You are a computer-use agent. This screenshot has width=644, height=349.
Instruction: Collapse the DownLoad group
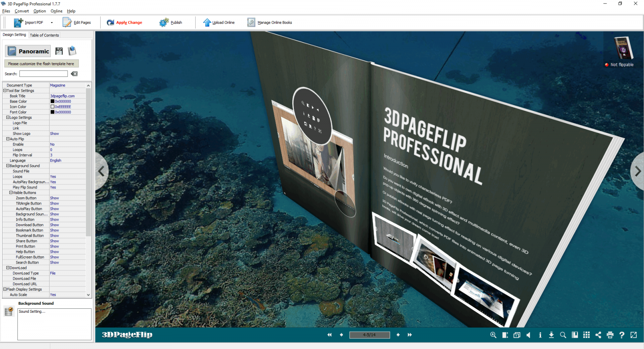(8, 268)
